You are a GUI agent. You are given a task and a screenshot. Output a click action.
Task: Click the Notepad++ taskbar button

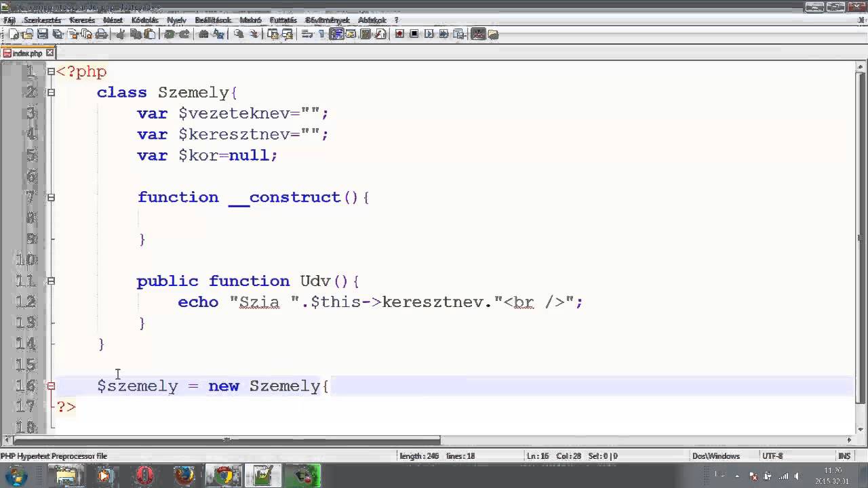(x=262, y=476)
